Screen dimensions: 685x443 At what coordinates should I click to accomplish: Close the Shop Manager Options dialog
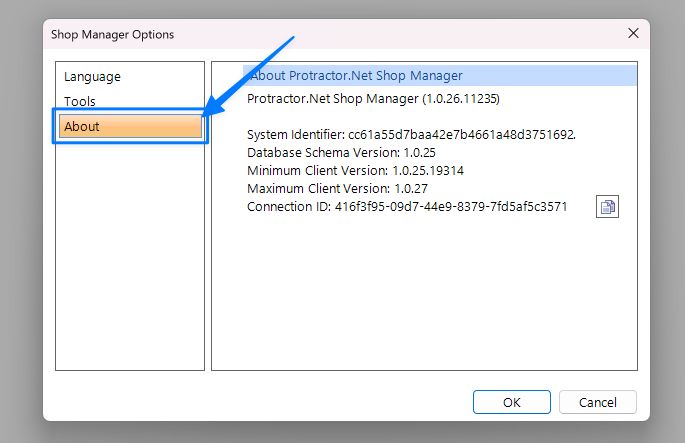point(633,33)
